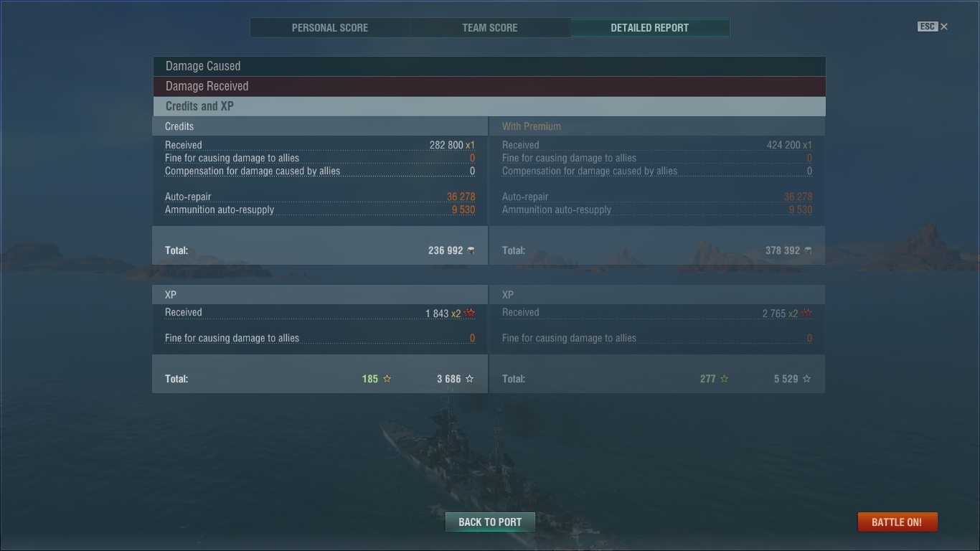Click the star icon beside premium 277
This screenshot has width=980, height=551.
[724, 379]
